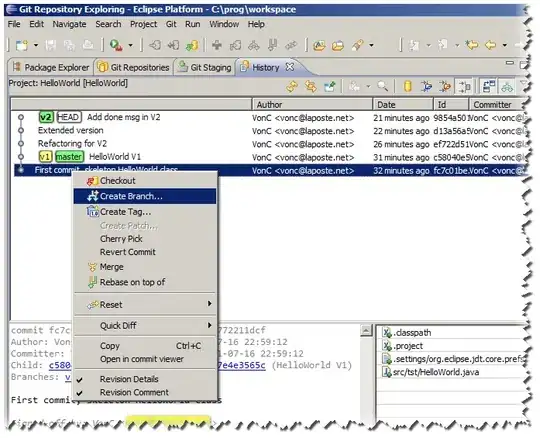Click the Run External Tools icon
The height and width of the screenshot is (438, 540).
[116, 45]
